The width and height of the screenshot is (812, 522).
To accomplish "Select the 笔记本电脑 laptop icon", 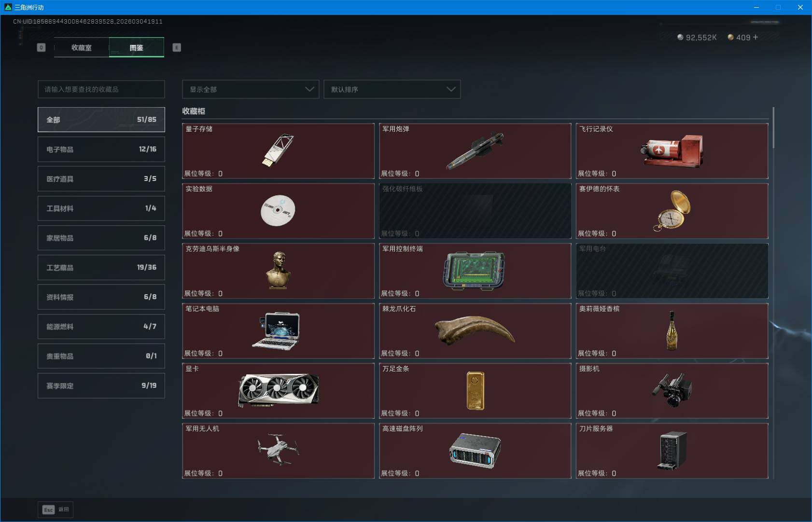I will [x=276, y=330].
